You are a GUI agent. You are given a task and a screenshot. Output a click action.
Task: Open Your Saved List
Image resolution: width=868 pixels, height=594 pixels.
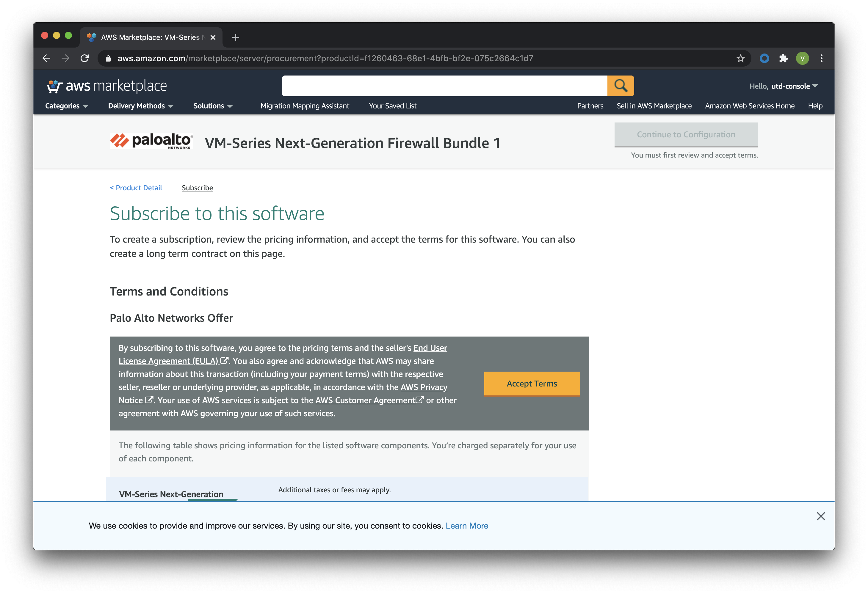point(393,106)
